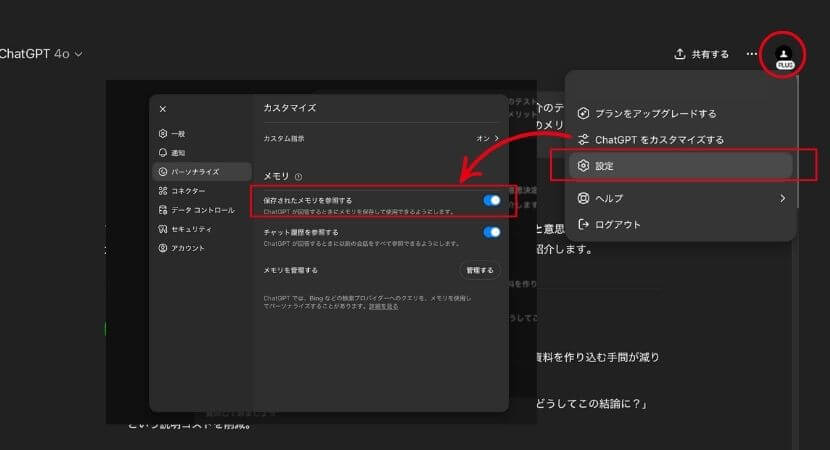The width and height of the screenshot is (830, 450).
Task: Click the 通知 bell icon in sidebar
Action: (163, 152)
